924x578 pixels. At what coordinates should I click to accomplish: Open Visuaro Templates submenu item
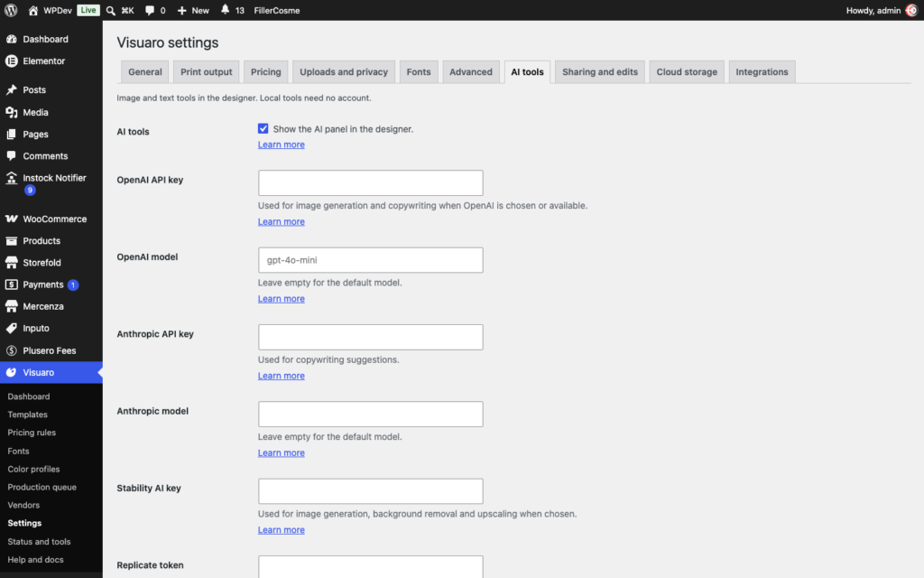click(x=28, y=415)
